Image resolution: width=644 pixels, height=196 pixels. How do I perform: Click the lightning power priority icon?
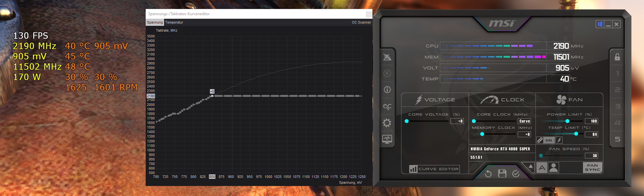(559, 140)
